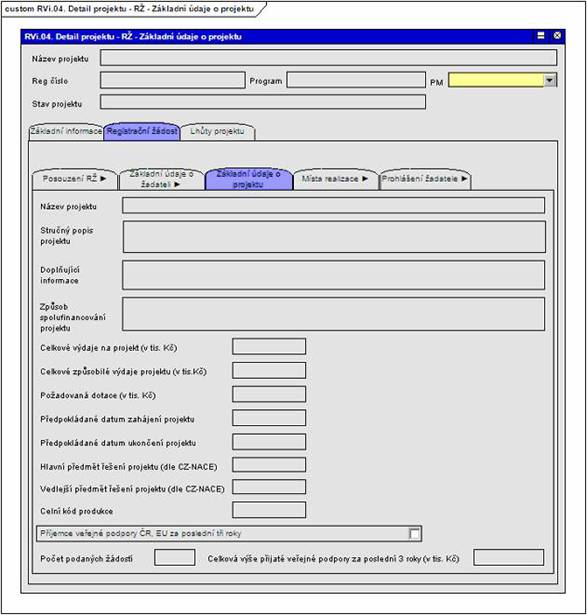Screen dimensions: 587x615
Task: Open Prohlášení žadatele sub-tab
Action: (425, 179)
